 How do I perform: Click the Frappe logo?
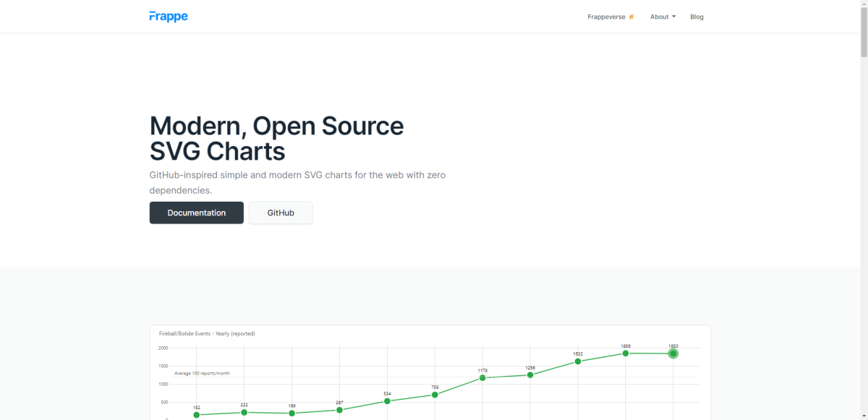click(x=169, y=16)
